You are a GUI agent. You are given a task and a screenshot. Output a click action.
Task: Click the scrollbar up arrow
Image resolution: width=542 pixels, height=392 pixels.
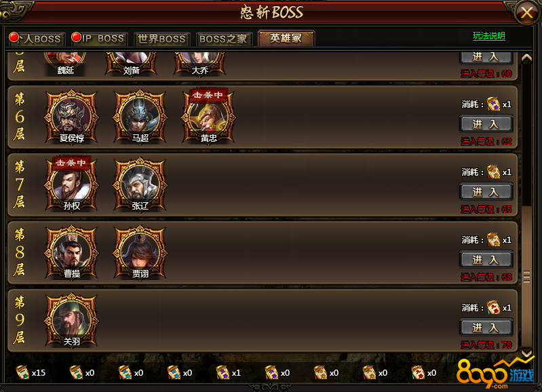click(526, 58)
